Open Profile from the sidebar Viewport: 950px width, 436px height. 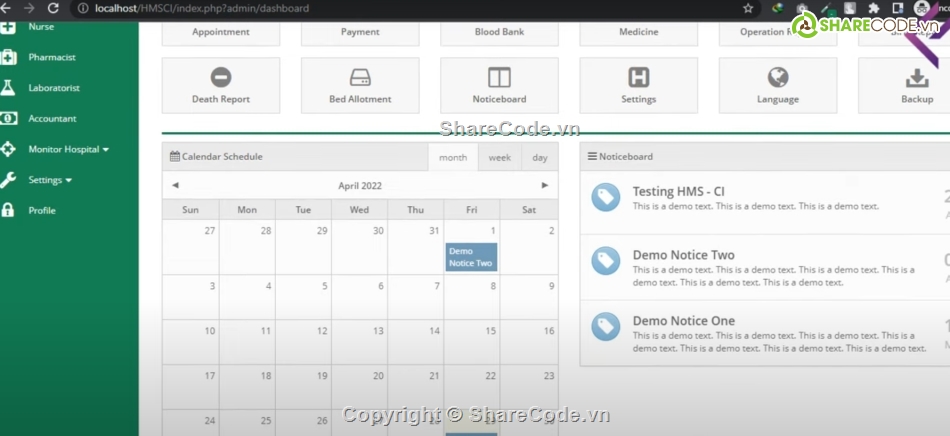pos(42,210)
